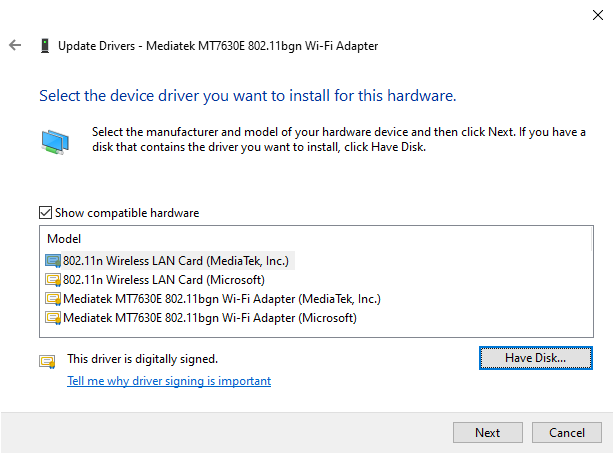Click icon of Mediatek MT7630E adapter (Microsoft)
The width and height of the screenshot is (614, 454).
click(x=53, y=318)
